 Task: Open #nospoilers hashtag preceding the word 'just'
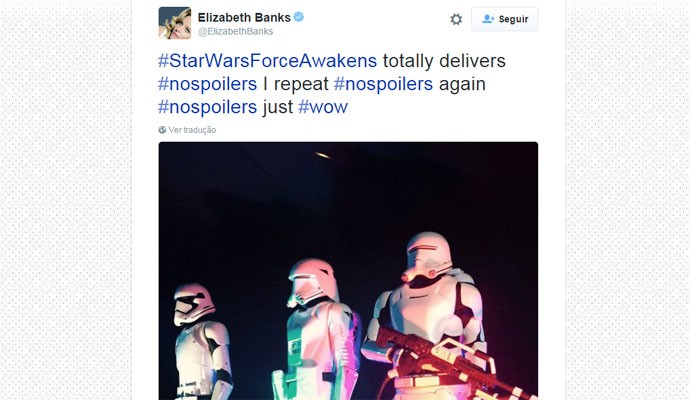click(x=207, y=107)
